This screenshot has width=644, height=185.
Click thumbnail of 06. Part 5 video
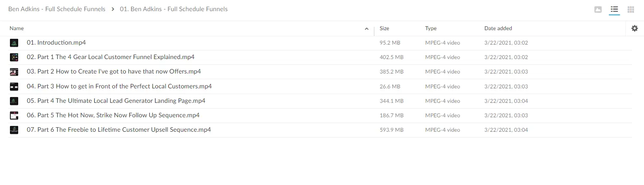pos(14,116)
